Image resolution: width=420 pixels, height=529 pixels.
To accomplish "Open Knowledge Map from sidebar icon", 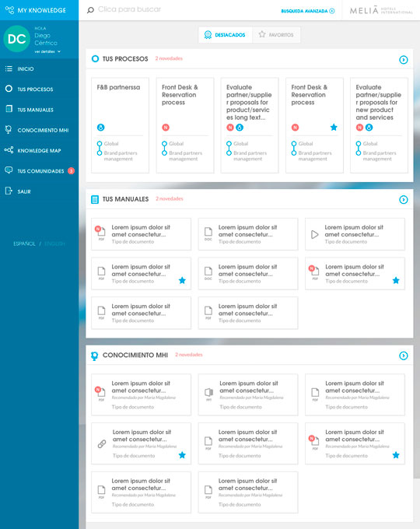I will (9, 150).
